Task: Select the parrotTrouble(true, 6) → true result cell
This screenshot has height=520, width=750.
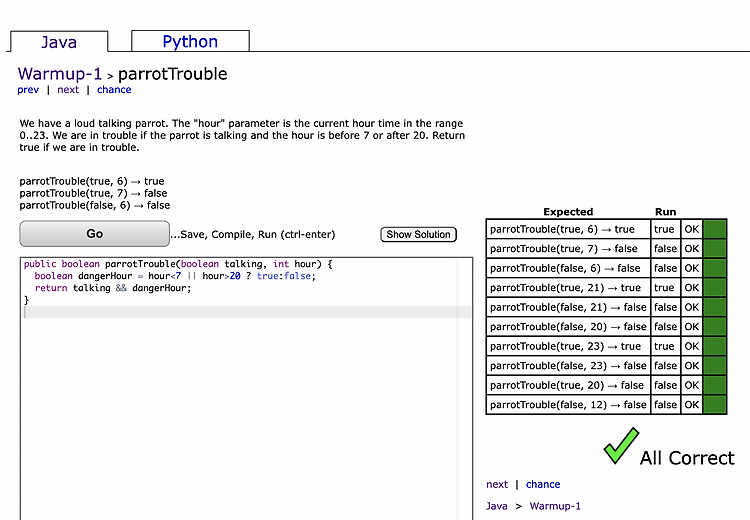Action: (568, 229)
